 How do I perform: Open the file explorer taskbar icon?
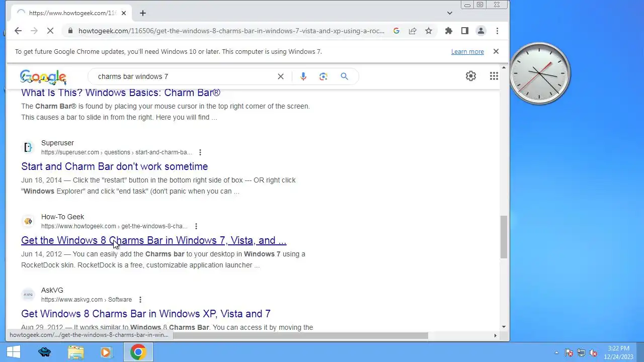pyautogui.click(x=76, y=352)
